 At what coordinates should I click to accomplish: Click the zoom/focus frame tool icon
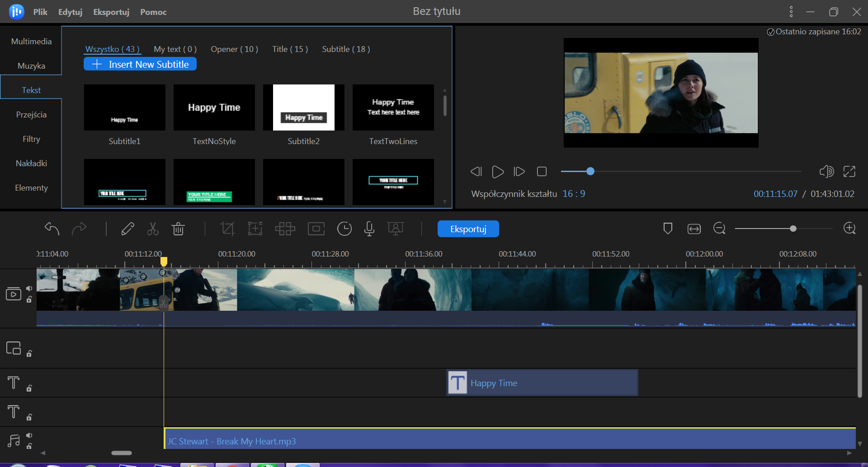coord(255,229)
